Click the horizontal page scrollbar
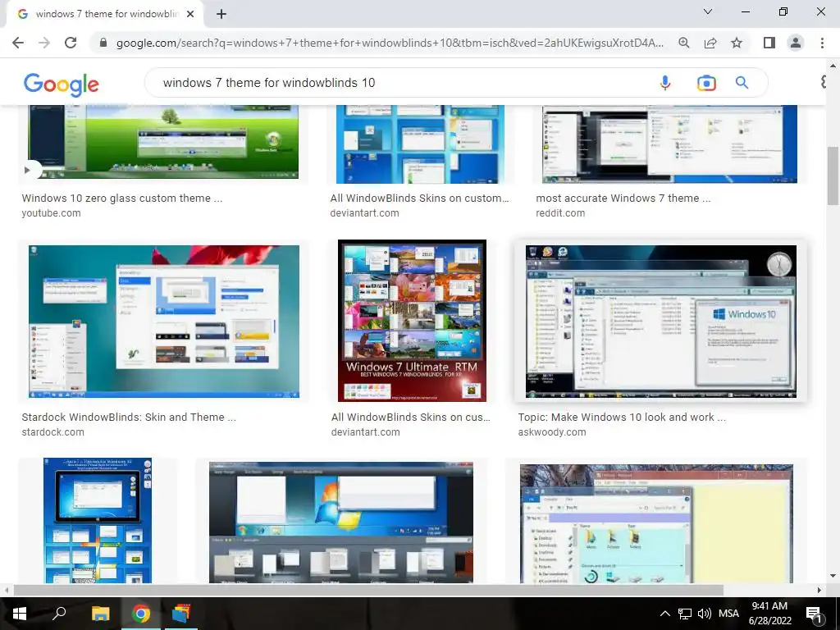This screenshot has height=630, width=840. [368, 590]
